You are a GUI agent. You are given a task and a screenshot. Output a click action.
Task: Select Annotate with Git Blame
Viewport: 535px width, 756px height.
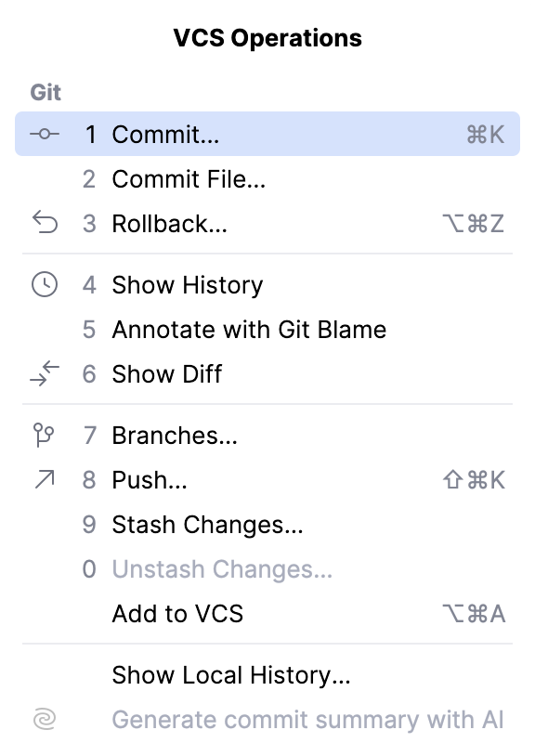pos(246,329)
